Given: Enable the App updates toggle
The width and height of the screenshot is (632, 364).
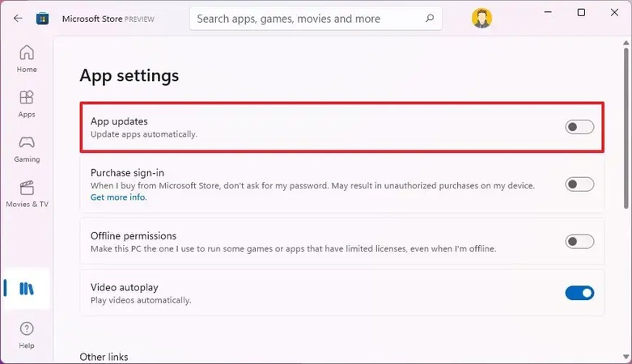Looking at the screenshot, I should [x=579, y=127].
